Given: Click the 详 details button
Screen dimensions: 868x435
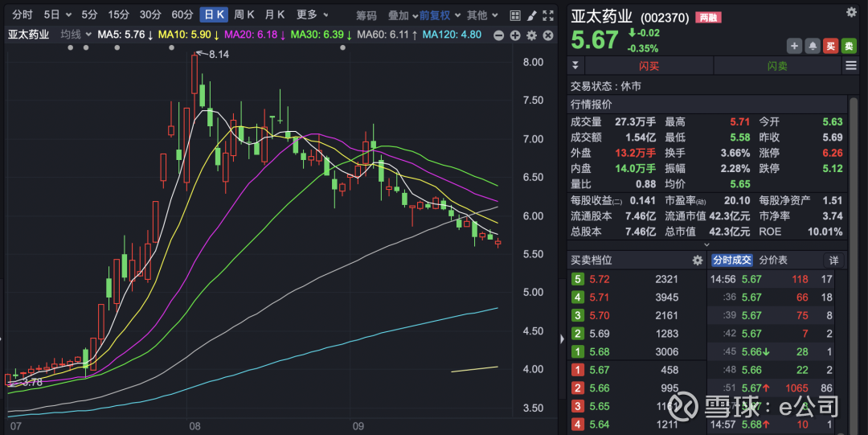Looking at the screenshot, I should coord(834,261).
